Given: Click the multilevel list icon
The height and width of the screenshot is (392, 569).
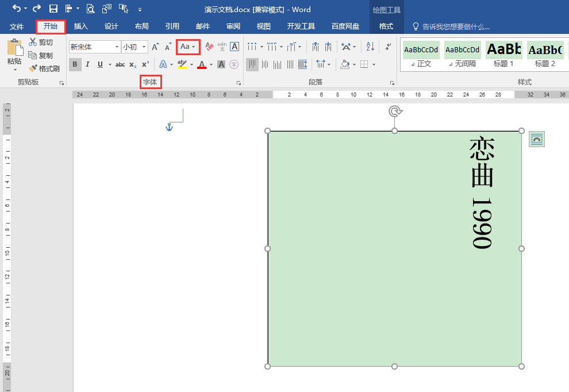Looking at the screenshot, I should (291, 47).
